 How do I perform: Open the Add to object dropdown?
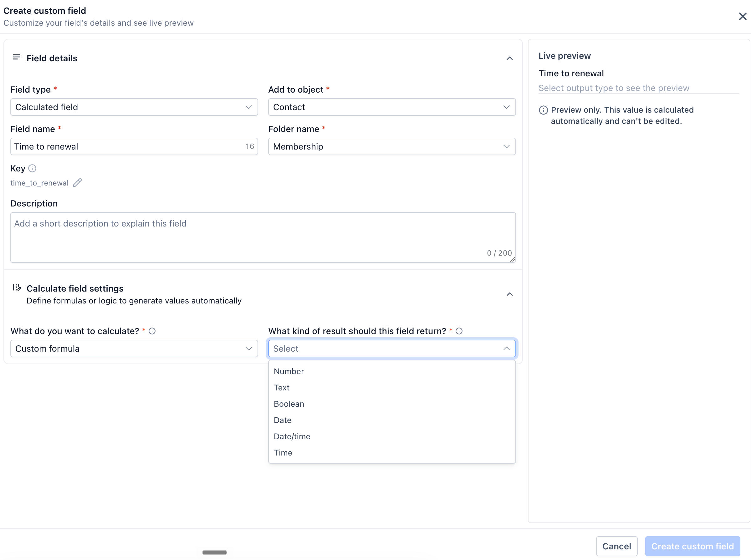coord(391,107)
